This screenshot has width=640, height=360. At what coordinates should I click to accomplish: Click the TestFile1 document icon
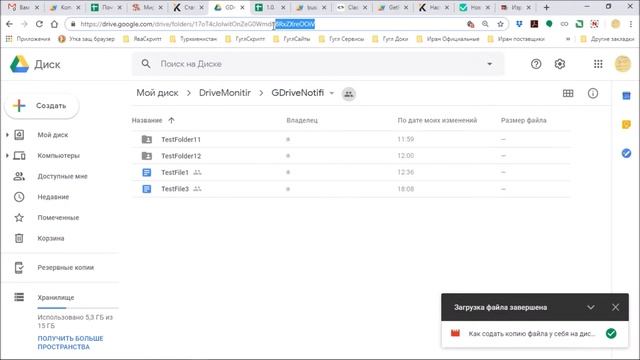pos(147,172)
